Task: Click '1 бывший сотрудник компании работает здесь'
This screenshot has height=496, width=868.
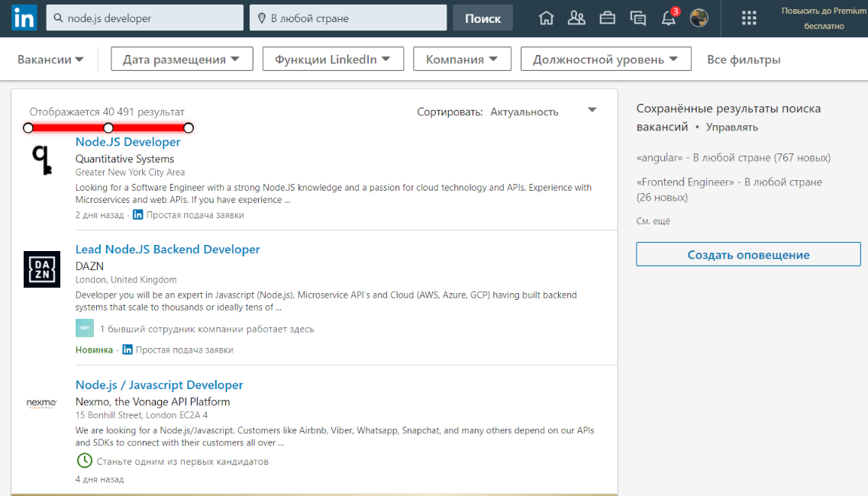Action: click(x=207, y=329)
